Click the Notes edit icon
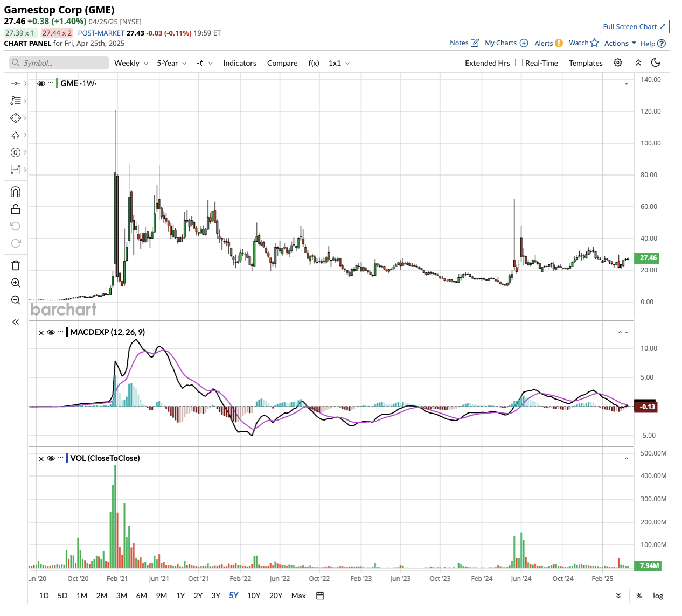 (475, 43)
